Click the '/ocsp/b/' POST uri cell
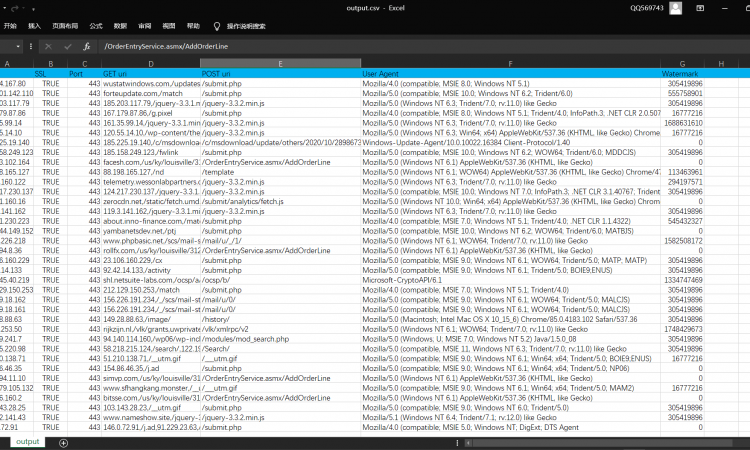 point(280,280)
